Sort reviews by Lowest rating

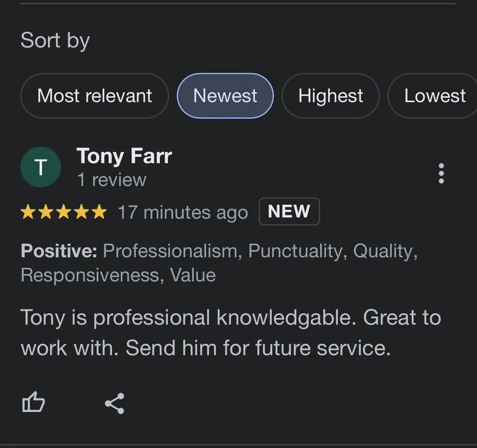point(434,96)
